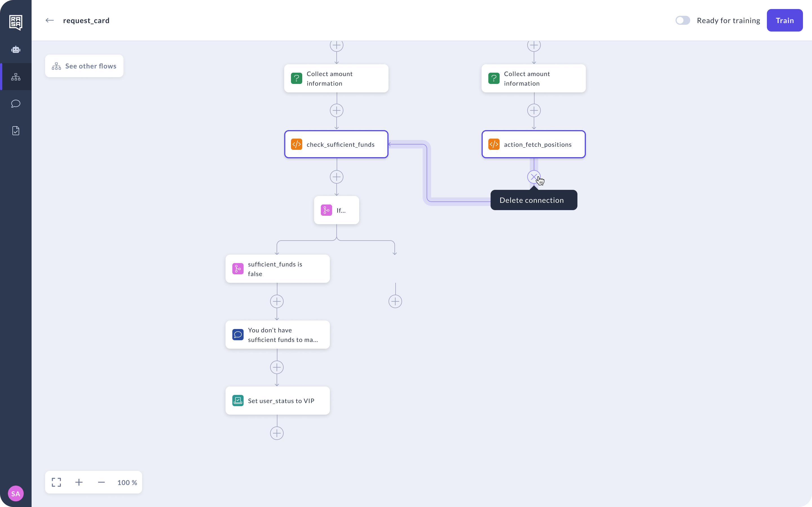Zoom in with the plus icon in the zoom controls
Screen dimensions: 812x507
coord(79,482)
